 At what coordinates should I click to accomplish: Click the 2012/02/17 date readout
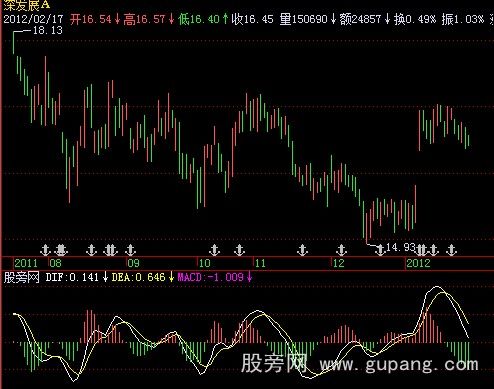[33, 19]
